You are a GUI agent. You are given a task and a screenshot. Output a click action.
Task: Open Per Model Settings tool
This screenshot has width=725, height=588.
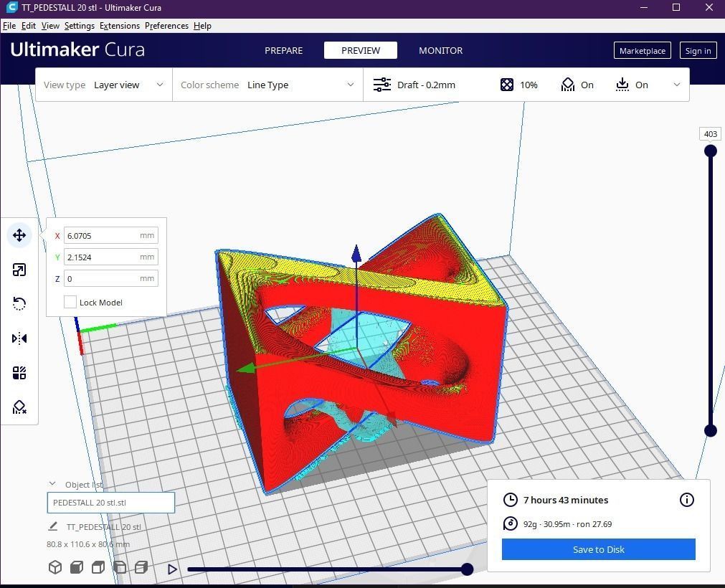[19, 373]
